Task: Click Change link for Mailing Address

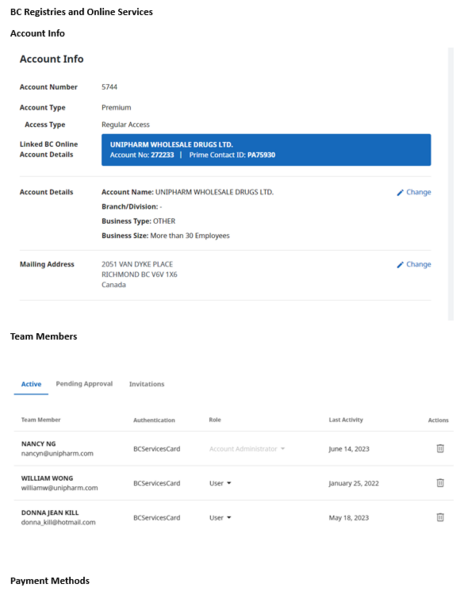Action: [418, 264]
